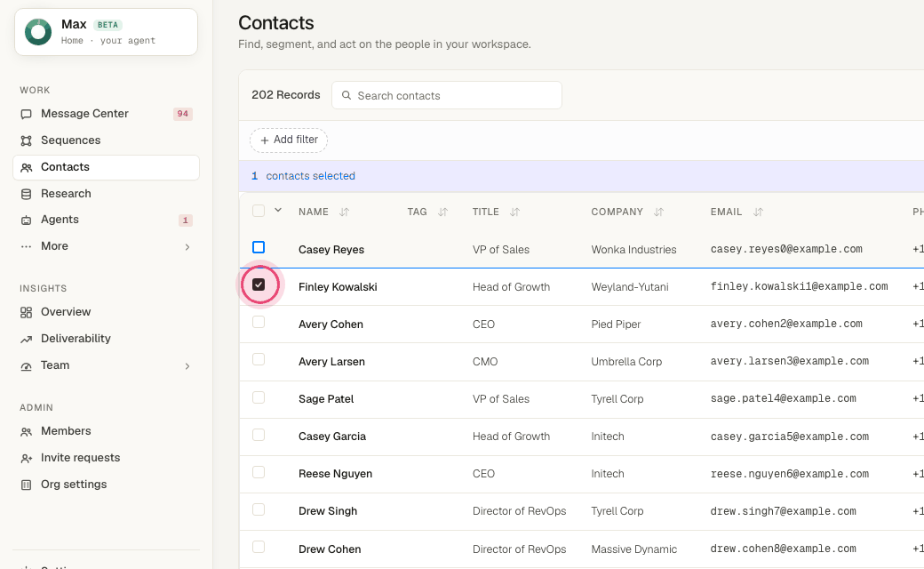This screenshot has height=569, width=924.
Task: Click the Deliverability trend icon
Action: pyautogui.click(x=26, y=339)
